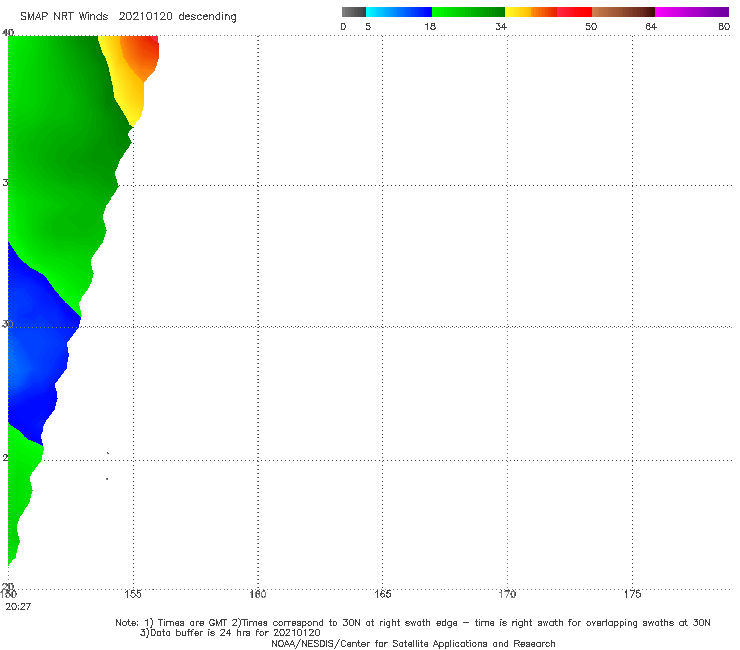Click the note 'Data buffer is 24 hrs for 20210120'
Viewport: 740px width, 650px height.
pyautogui.click(x=230, y=633)
